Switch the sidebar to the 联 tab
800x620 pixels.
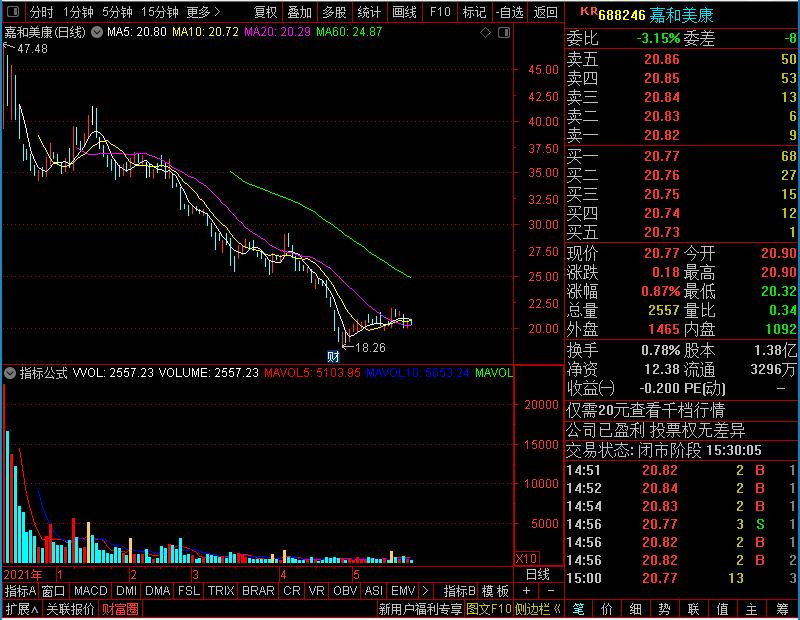tap(693, 609)
